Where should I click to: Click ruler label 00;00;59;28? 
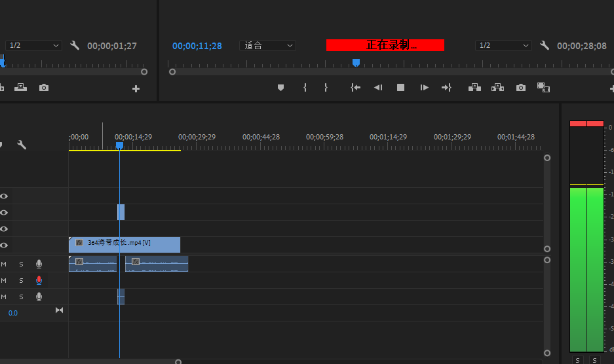[324, 137]
